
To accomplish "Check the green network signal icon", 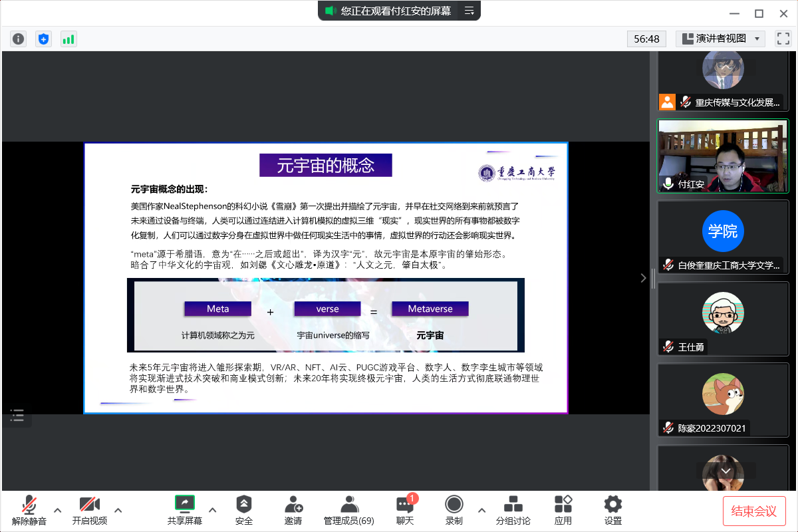I will tap(68, 39).
